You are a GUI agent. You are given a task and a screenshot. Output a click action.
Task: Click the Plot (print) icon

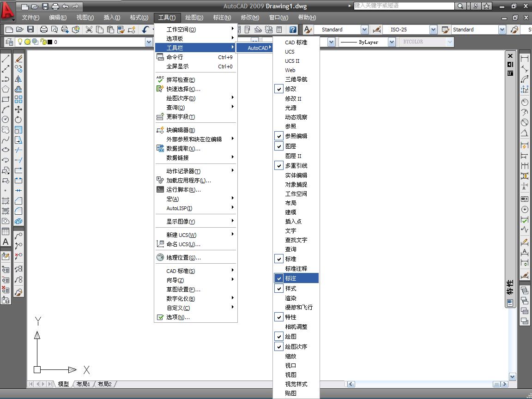point(44,30)
